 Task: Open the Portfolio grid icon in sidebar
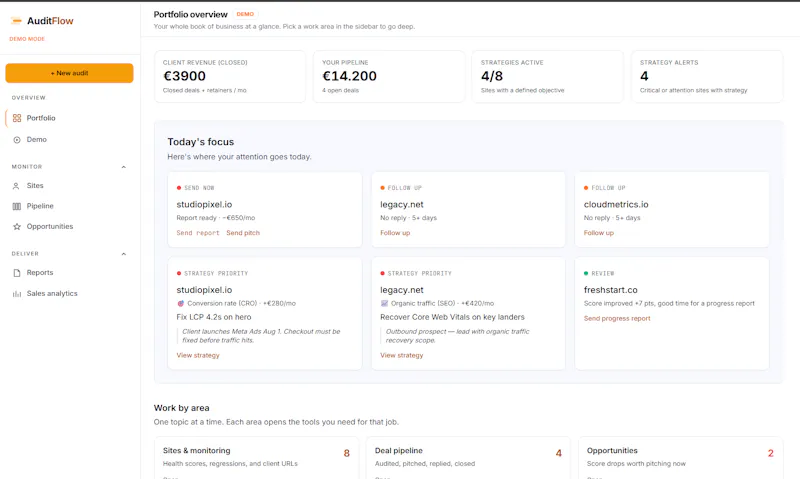pos(17,118)
